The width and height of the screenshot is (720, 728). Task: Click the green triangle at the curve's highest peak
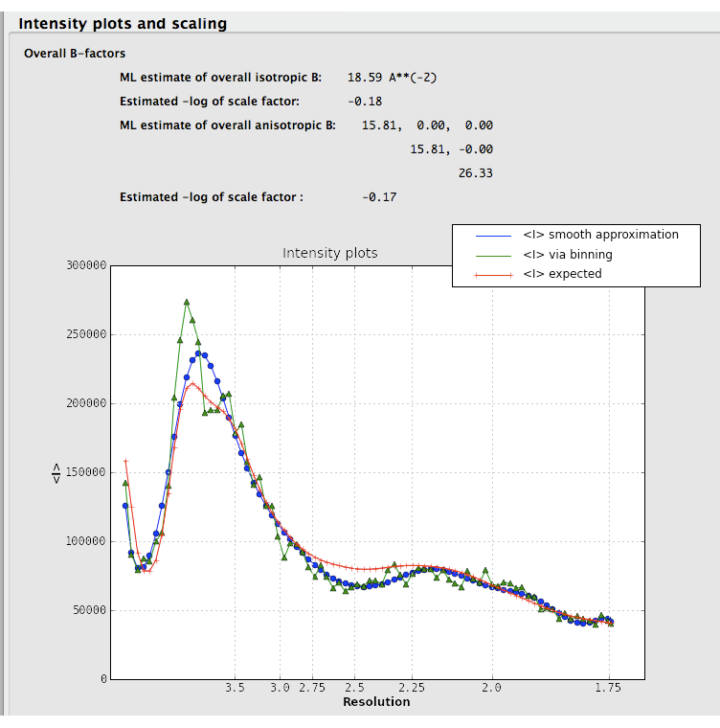(187, 302)
